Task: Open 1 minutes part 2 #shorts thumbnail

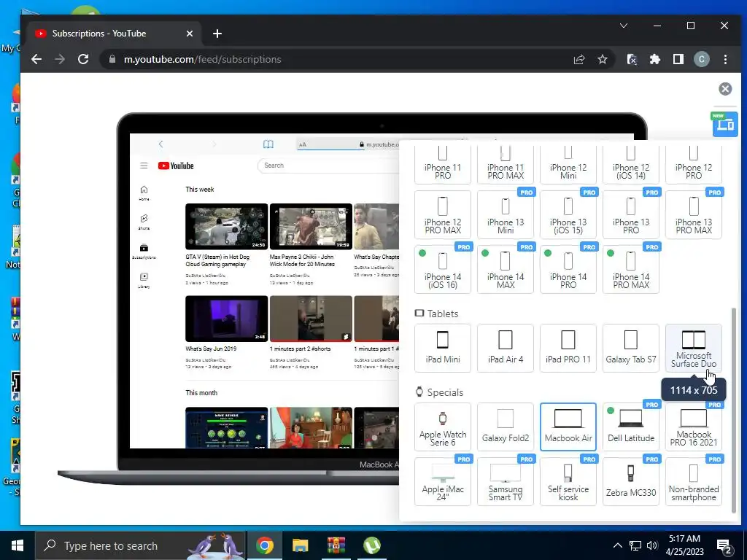Action: [311, 319]
